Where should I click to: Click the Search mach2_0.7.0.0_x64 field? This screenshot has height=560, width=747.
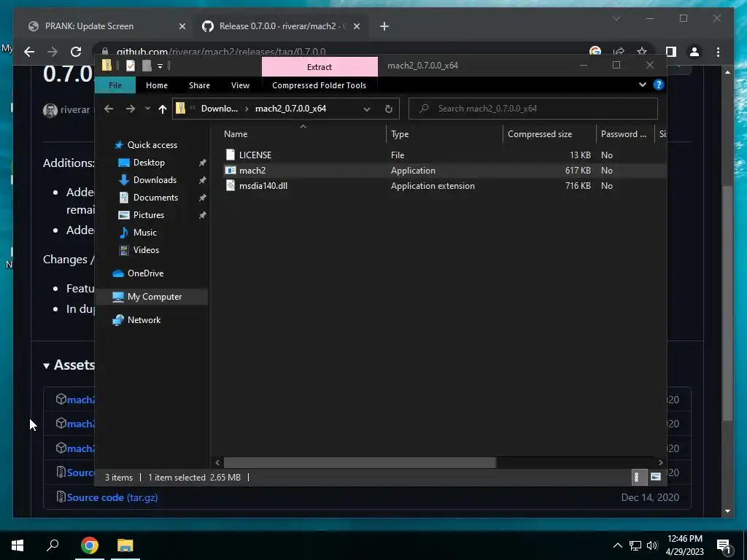(533, 109)
